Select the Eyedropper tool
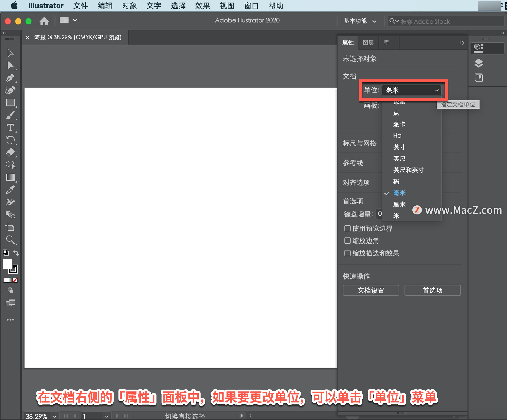Screen dimensions: 507x420 click(x=10, y=190)
